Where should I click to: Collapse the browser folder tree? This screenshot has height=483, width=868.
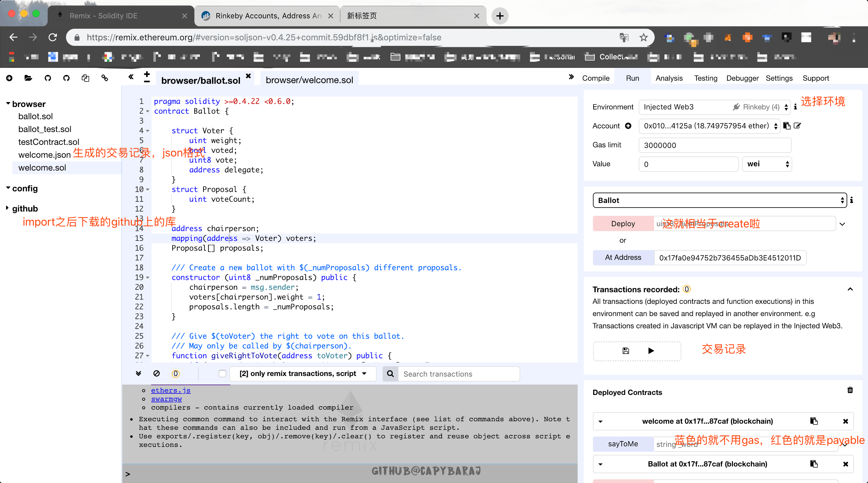coord(8,104)
